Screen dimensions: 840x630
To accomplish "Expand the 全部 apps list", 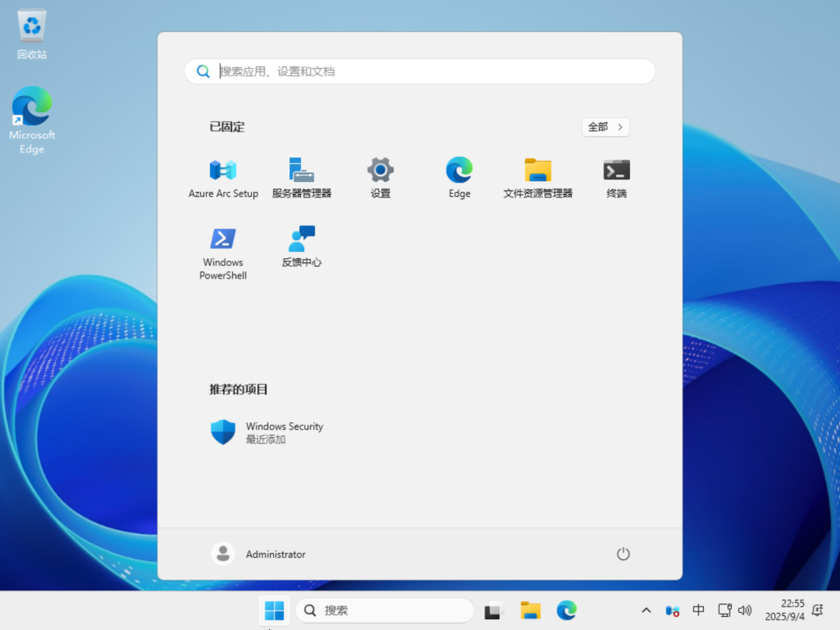I will (605, 127).
